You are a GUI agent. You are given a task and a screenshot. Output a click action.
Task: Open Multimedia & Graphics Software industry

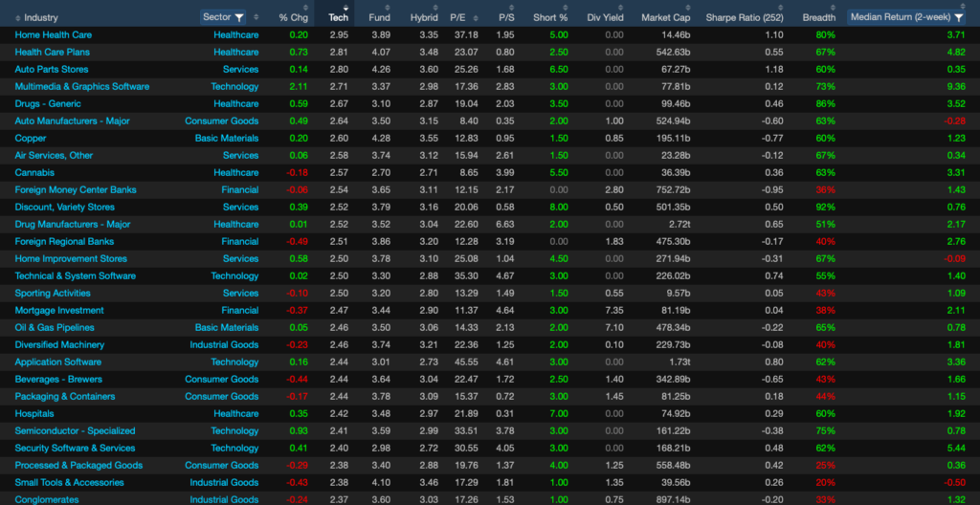[x=82, y=86]
